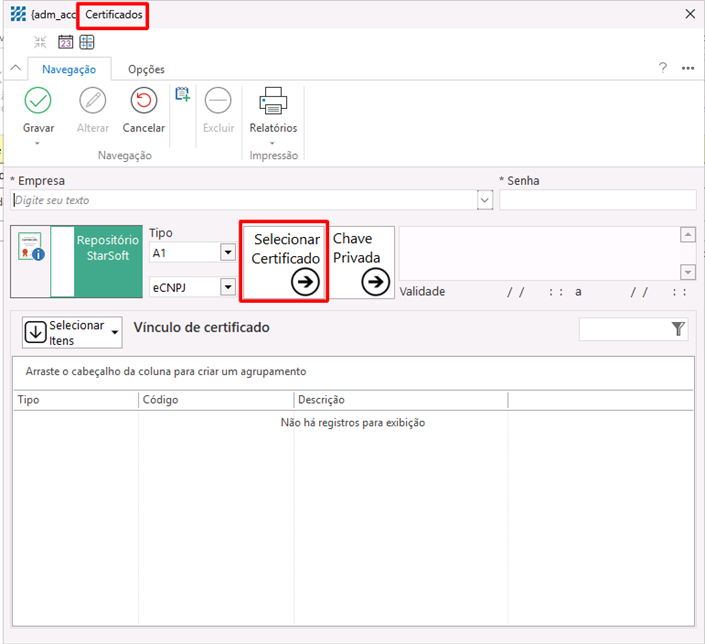Open the eCNPJ dropdown
This screenshot has height=644, width=705.
[227, 287]
